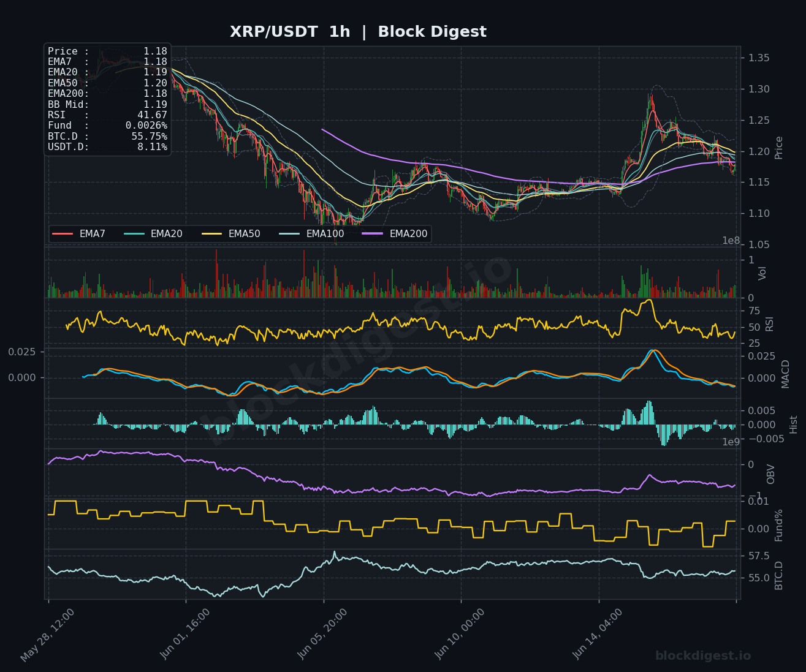This screenshot has width=806, height=672.
Task: Click the MACD panel axis label
Action: click(786, 374)
